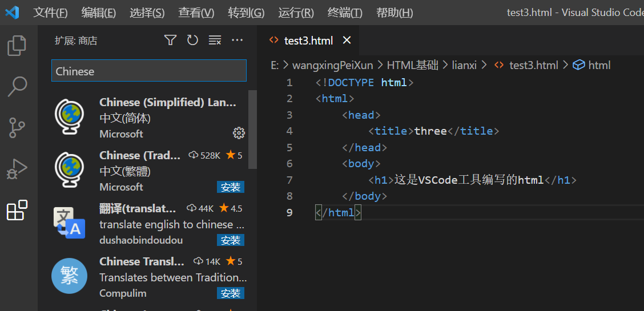Viewport: 644px width, 311px height.
Task: Filter extensions with the funnel icon
Action: point(170,40)
